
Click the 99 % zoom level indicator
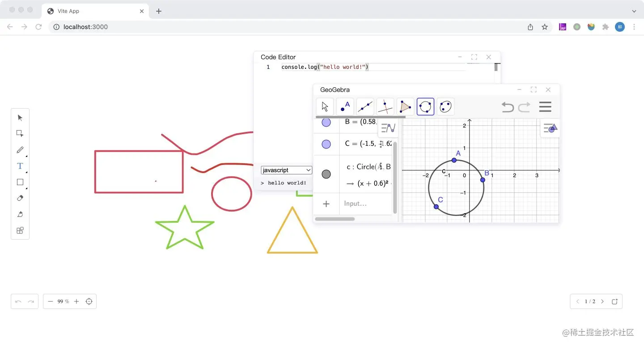[x=64, y=301]
